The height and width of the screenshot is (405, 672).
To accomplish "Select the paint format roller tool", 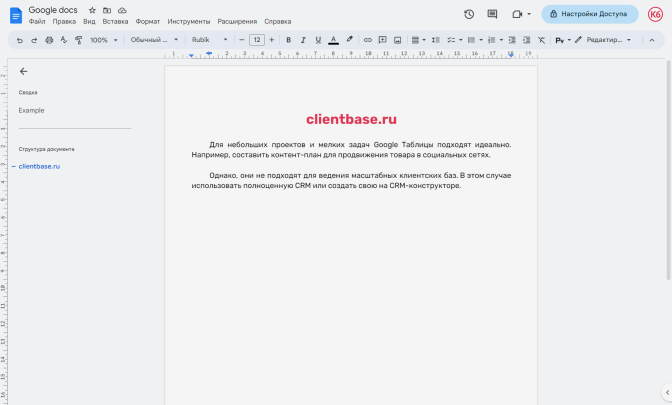I will 79,40.
